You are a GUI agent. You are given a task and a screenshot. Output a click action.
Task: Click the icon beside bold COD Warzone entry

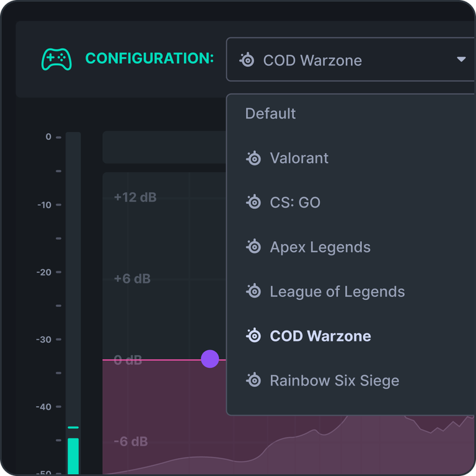click(253, 336)
